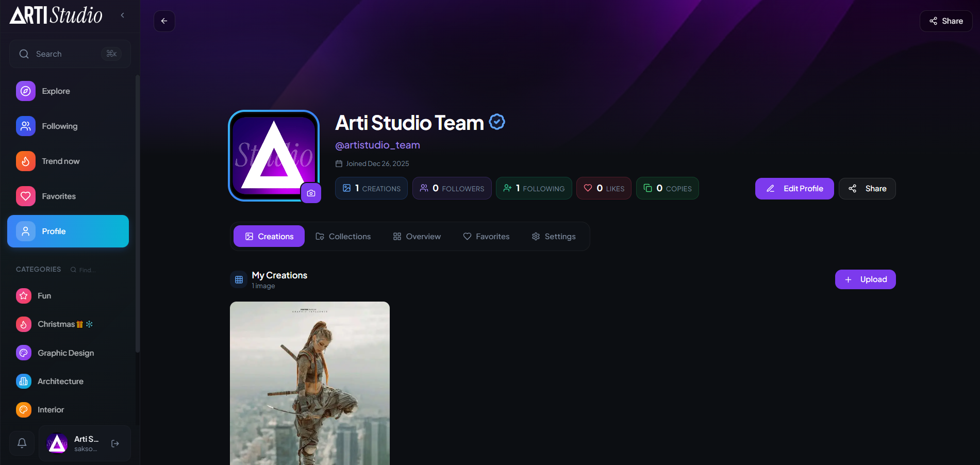Go to Trend now

(68, 161)
